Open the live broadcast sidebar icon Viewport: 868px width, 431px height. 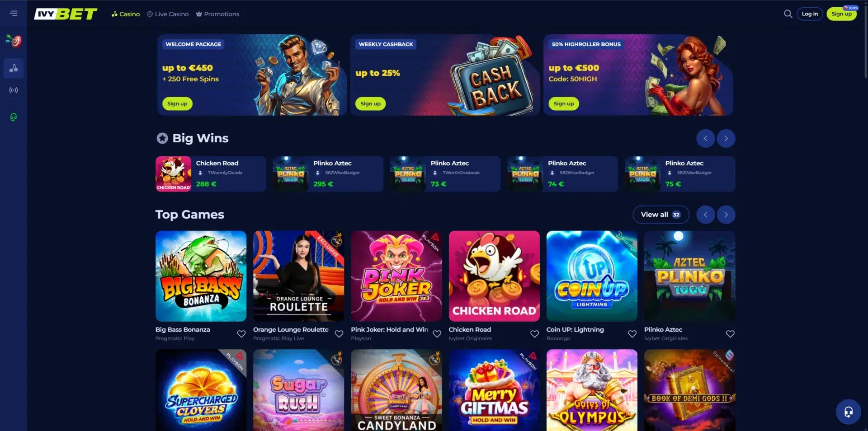(14, 90)
